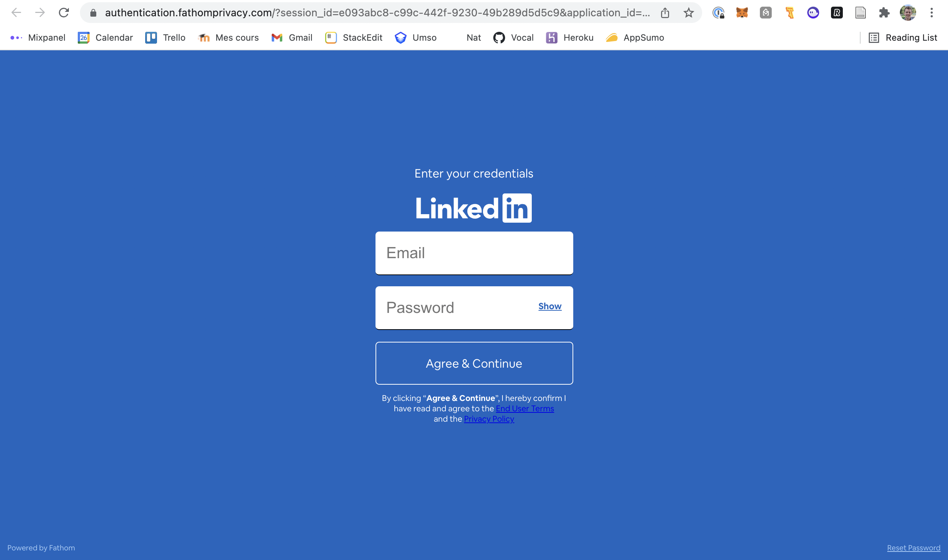Open the MetaMask fox extension
Image resolution: width=948 pixels, height=560 pixels.
tap(742, 13)
